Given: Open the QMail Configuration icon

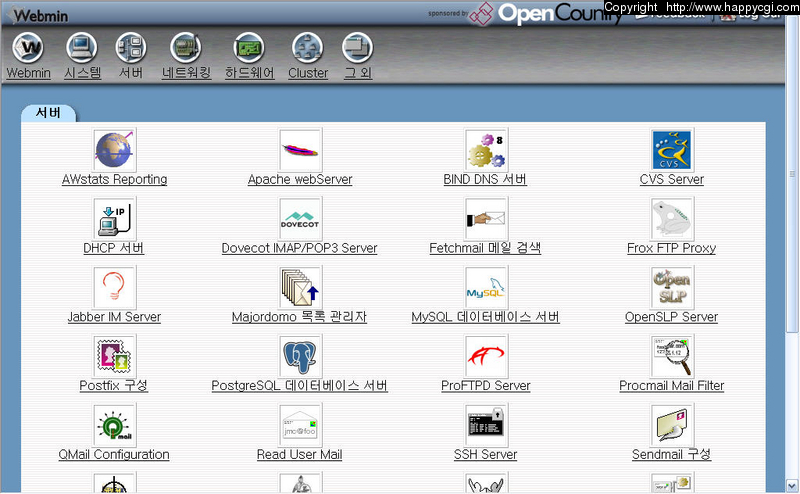Looking at the screenshot, I should (114, 425).
